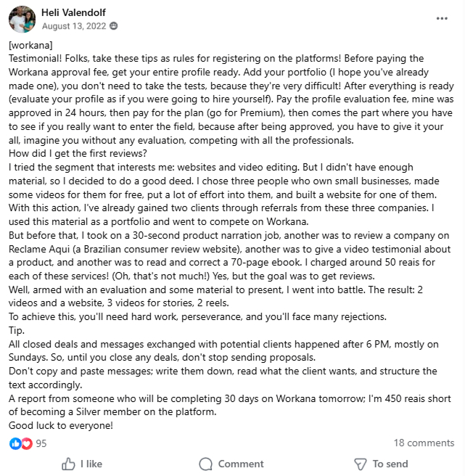Image resolution: width=465 pixels, height=476 pixels.
Task: Click the speech bubble comment icon
Action: pos(206,464)
